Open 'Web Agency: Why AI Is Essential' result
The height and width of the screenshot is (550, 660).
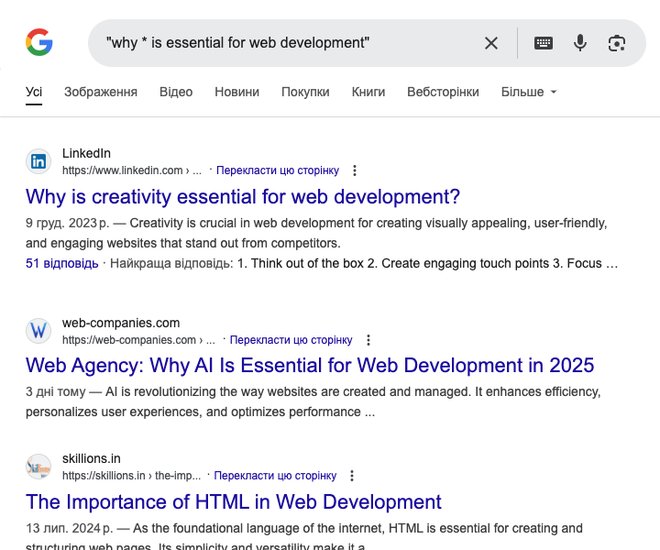310,365
